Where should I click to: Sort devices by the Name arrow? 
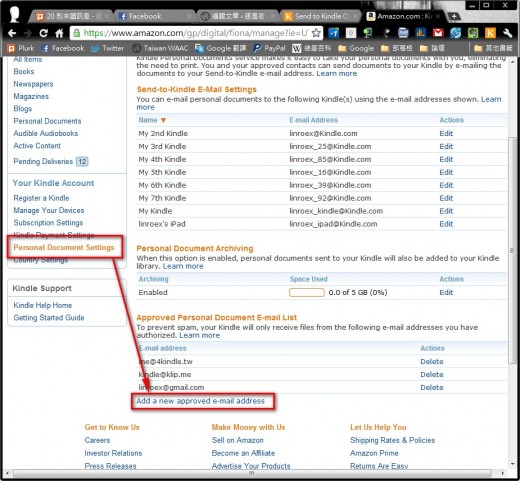tap(163, 120)
